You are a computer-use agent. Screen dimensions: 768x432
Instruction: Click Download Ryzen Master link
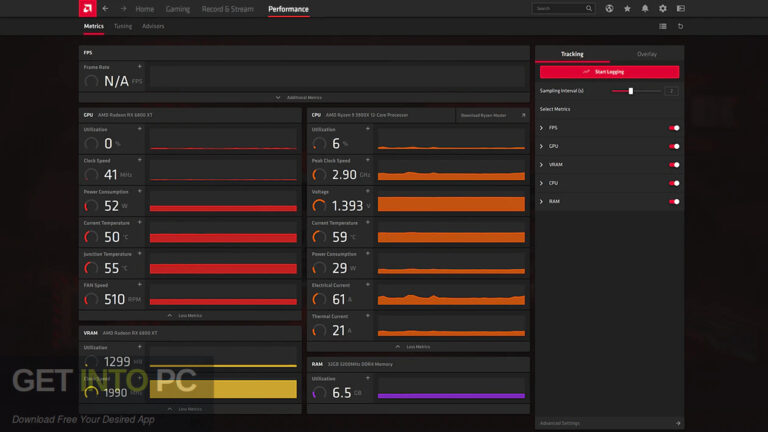(492, 115)
